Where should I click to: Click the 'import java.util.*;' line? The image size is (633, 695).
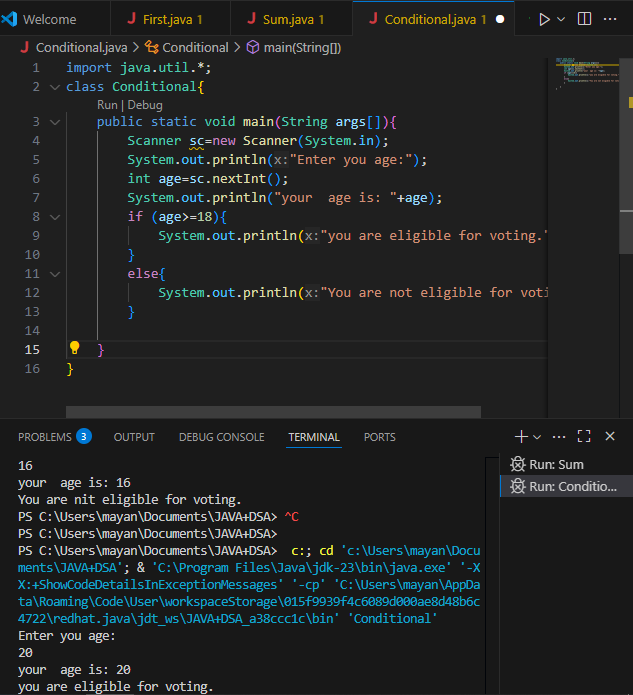139,68
